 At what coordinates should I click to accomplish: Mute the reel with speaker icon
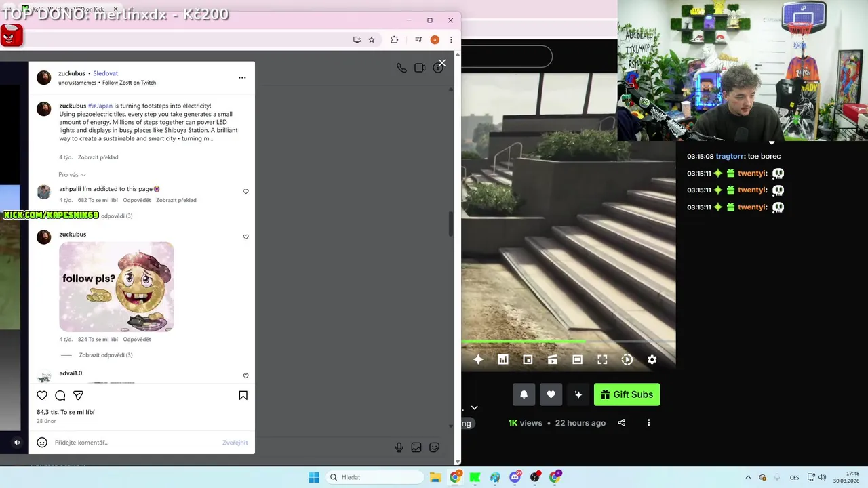point(17,443)
